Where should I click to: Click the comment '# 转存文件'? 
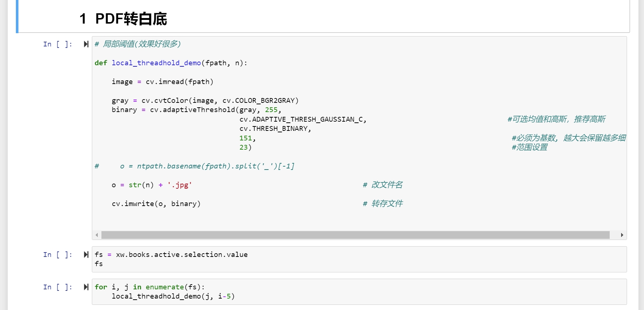[382, 204]
